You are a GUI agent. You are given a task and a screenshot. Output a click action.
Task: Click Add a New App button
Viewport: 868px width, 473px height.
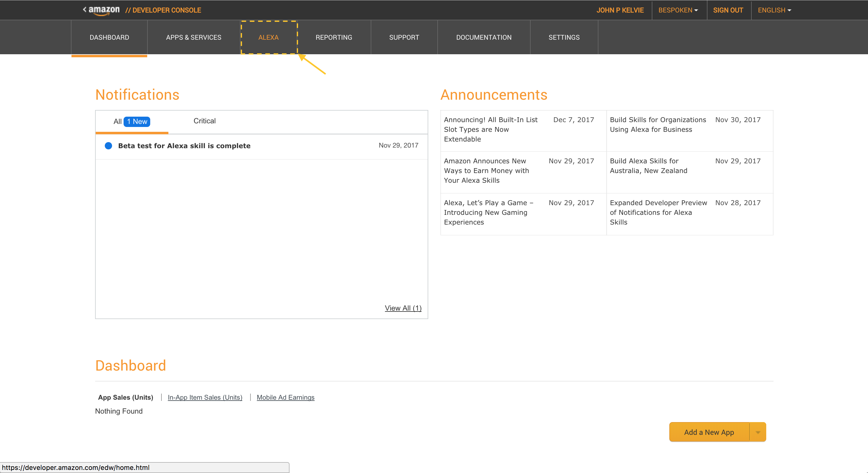[709, 432]
